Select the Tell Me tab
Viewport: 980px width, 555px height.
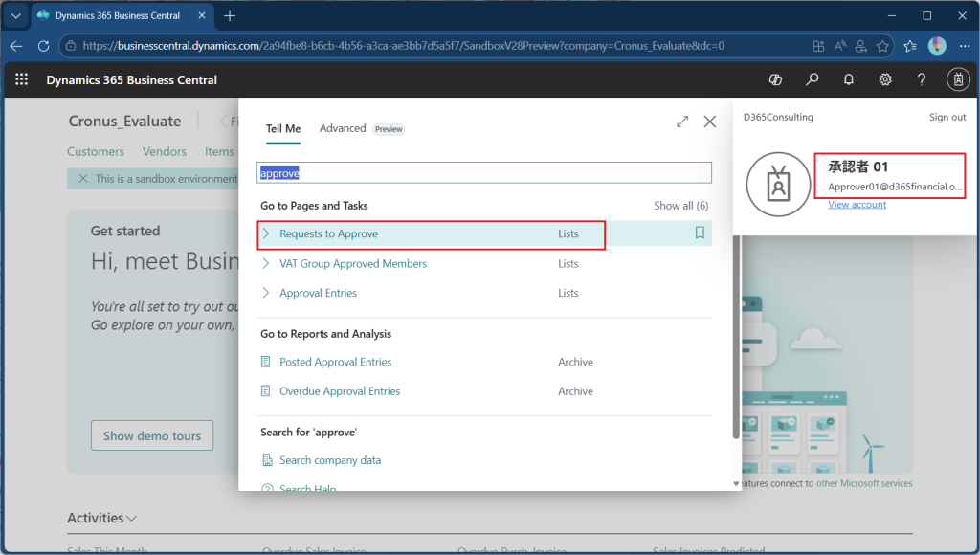pyautogui.click(x=283, y=129)
